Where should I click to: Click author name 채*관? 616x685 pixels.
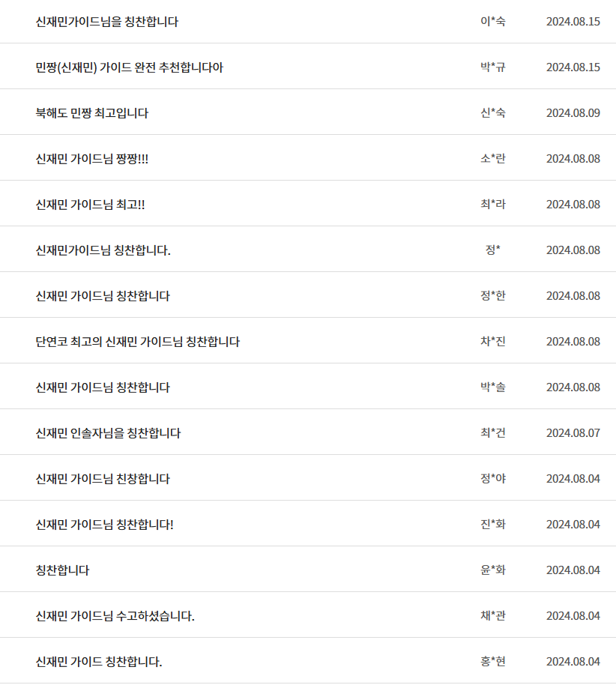click(x=493, y=615)
